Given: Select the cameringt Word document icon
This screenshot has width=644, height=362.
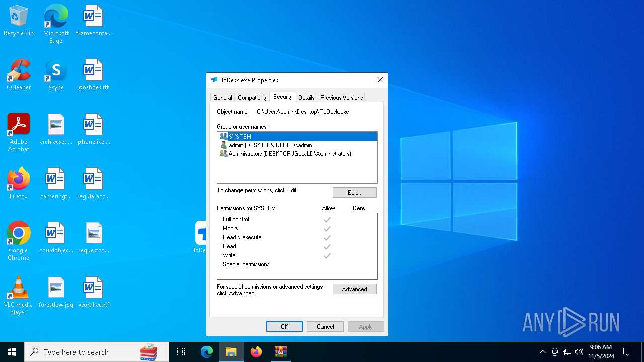Looking at the screenshot, I should (56, 184).
